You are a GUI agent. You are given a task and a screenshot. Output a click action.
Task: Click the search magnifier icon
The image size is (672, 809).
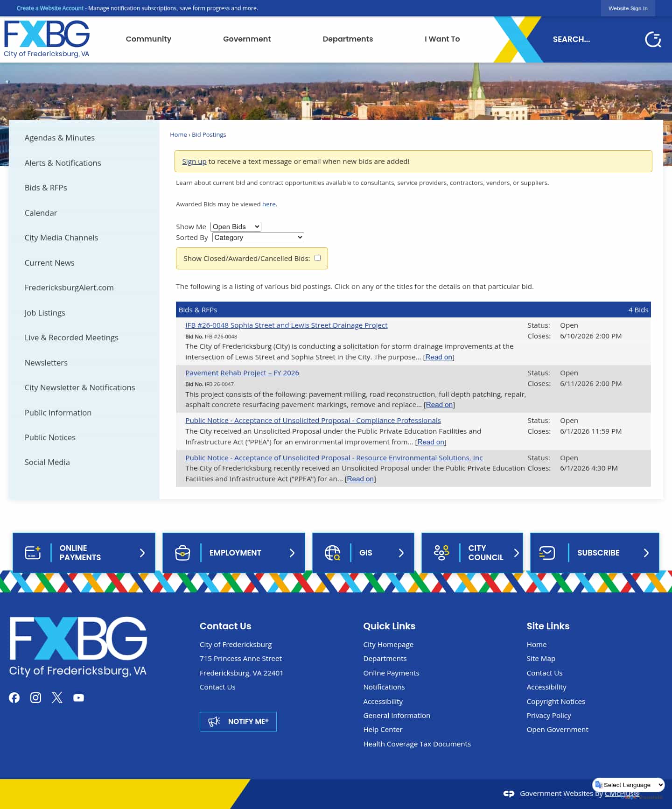coord(653,40)
